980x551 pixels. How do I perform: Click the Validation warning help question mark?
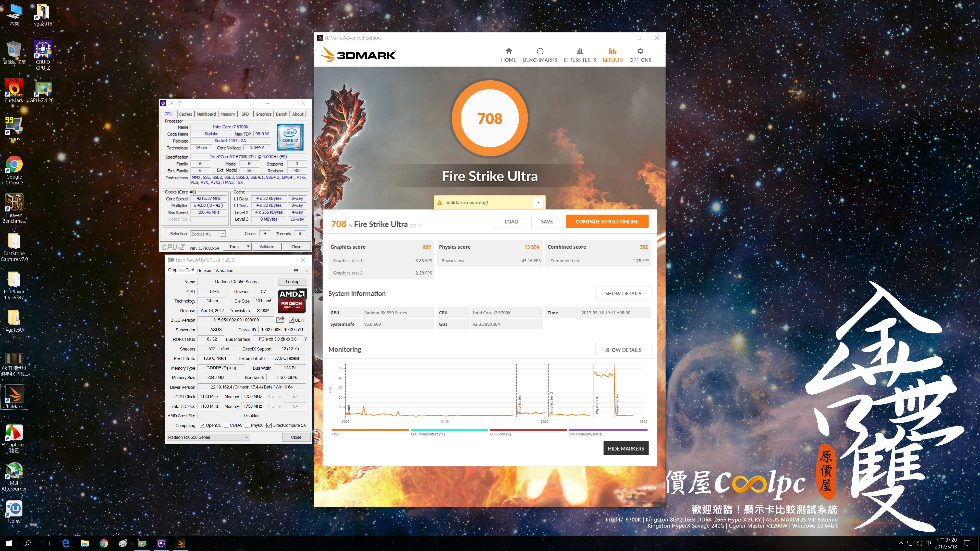(x=538, y=203)
